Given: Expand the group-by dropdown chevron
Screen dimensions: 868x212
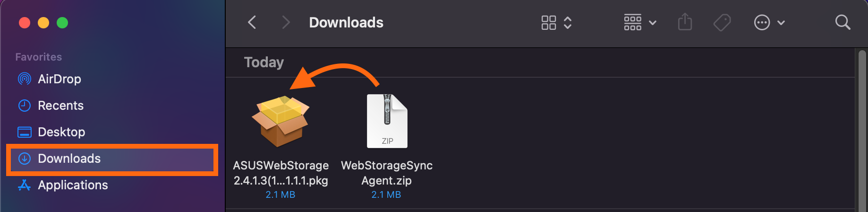Looking at the screenshot, I should (653, 23).
